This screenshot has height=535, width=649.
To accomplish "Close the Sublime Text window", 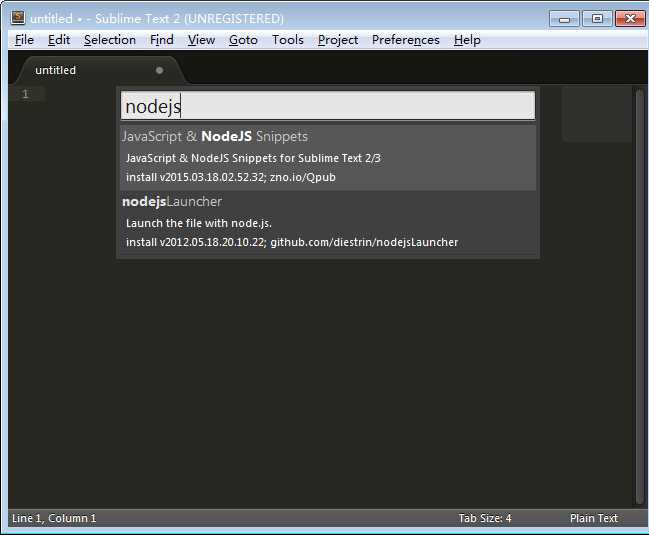I will pos(630,19).
